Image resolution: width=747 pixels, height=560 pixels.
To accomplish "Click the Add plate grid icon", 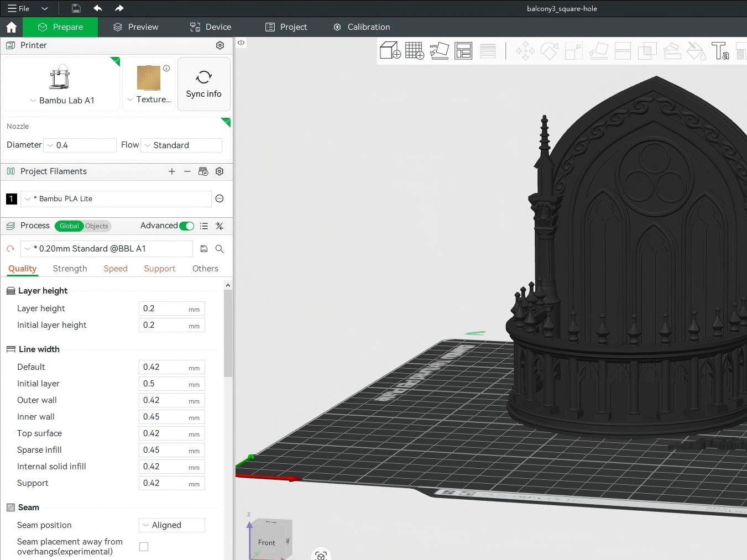I will [414, 51].
